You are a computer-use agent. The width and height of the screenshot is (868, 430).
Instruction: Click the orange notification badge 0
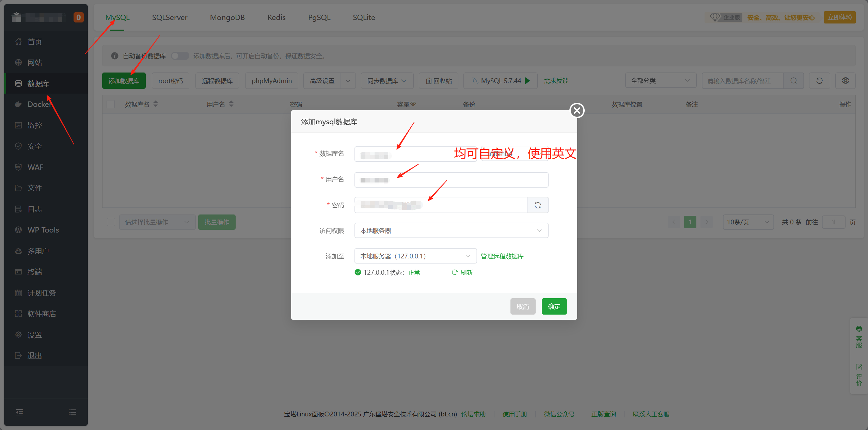tap(78, 17)
